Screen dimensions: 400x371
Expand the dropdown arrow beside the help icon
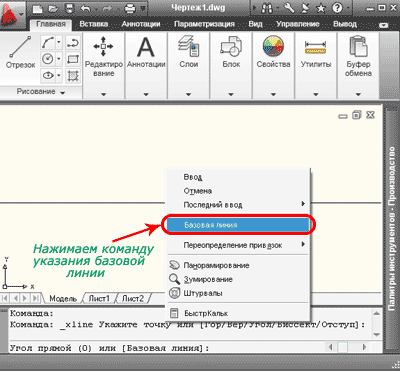[x=348, y=8]
